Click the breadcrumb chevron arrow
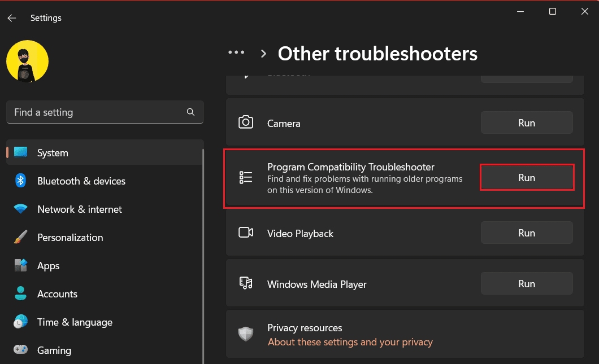The width and height of the screenshot is (599, 364). (263, 54)
